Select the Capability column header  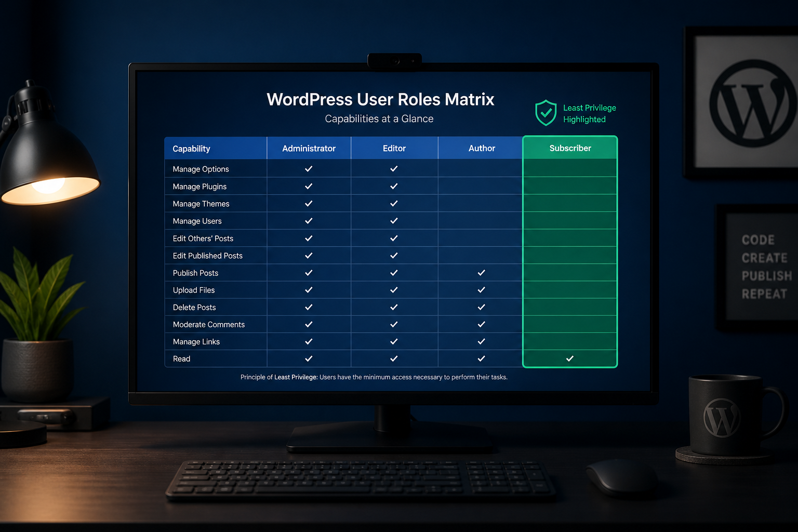[x=216, y=148]
